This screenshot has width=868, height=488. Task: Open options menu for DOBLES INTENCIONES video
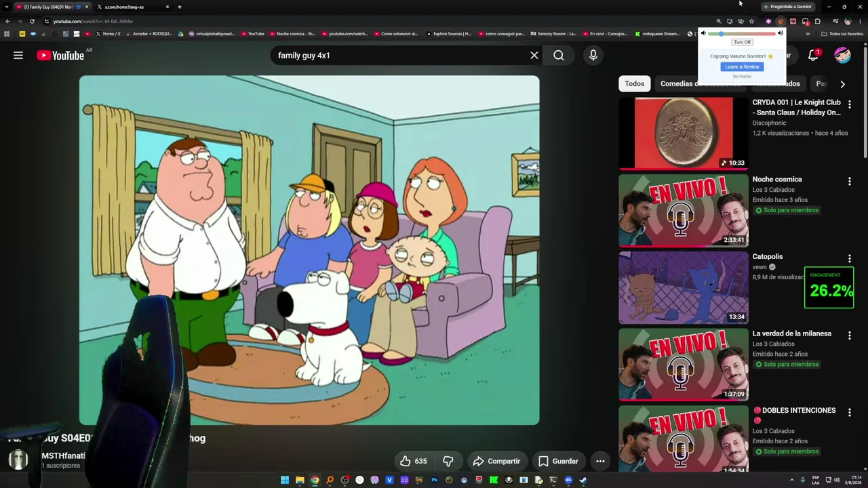pos(849,413)
